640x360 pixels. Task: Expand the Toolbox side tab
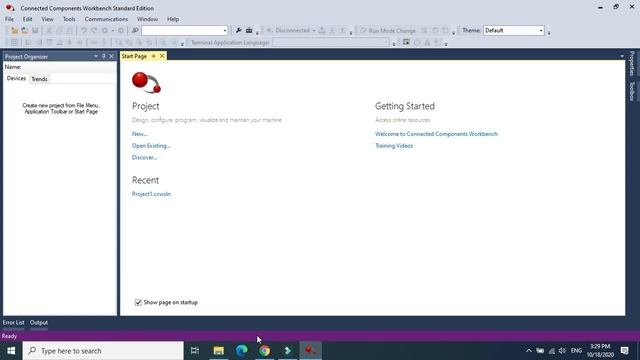632,91
